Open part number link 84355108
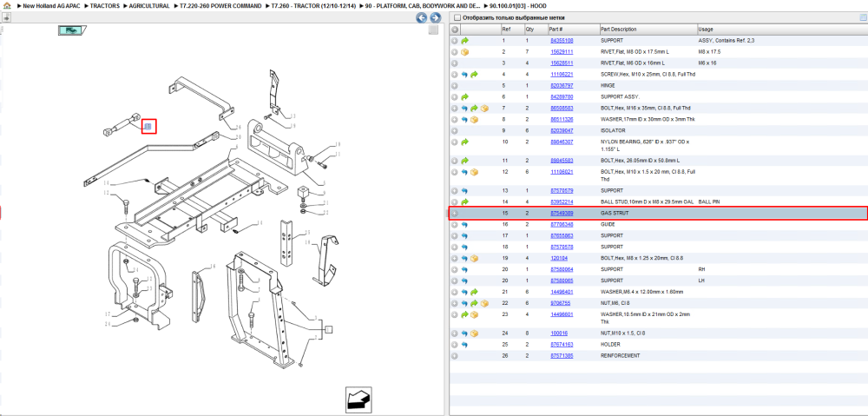 click(562, 41)
